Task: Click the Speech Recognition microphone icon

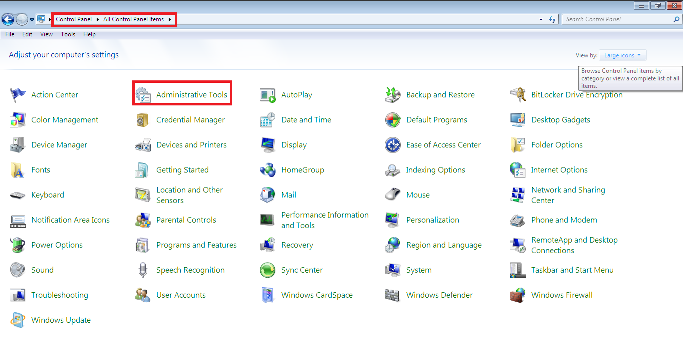Action: 143,270
